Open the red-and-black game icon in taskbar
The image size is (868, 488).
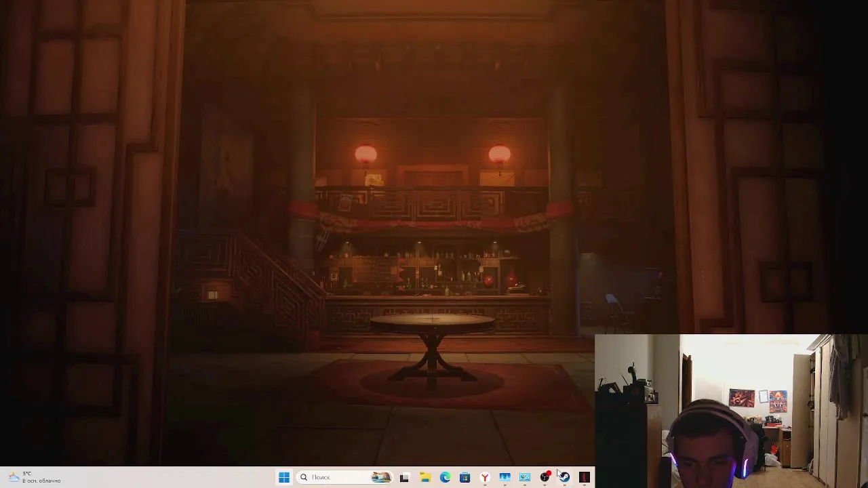click(585, 477)
